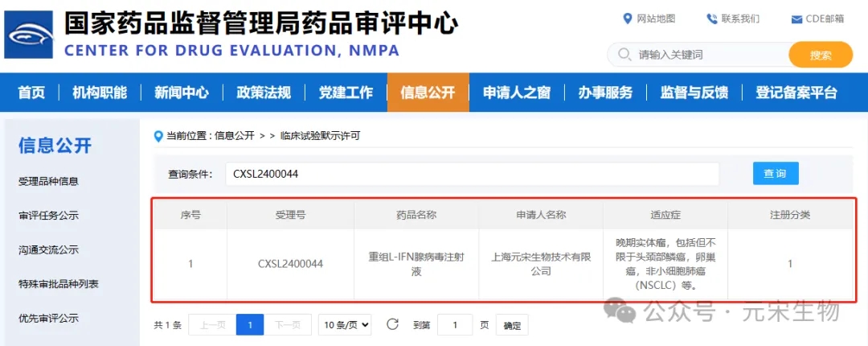This screenshot has width=868, height=346.
Task: Click the CDE logo icon
Action: pyautogui.click(x=29, y=35)
